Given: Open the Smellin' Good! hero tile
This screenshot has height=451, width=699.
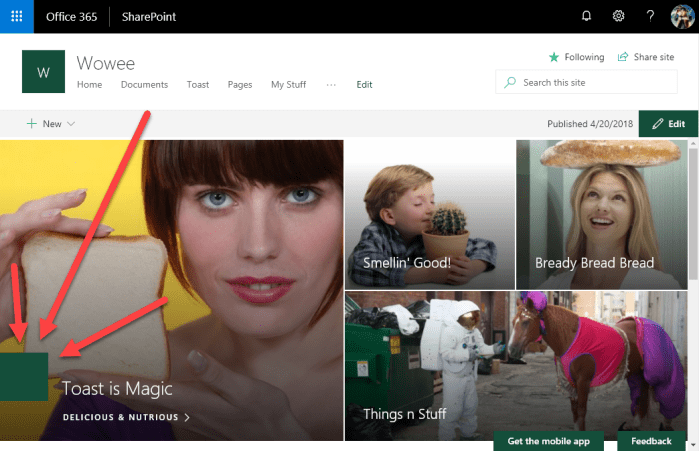Looking at the screenshot, I should click(x=429, y=215).
